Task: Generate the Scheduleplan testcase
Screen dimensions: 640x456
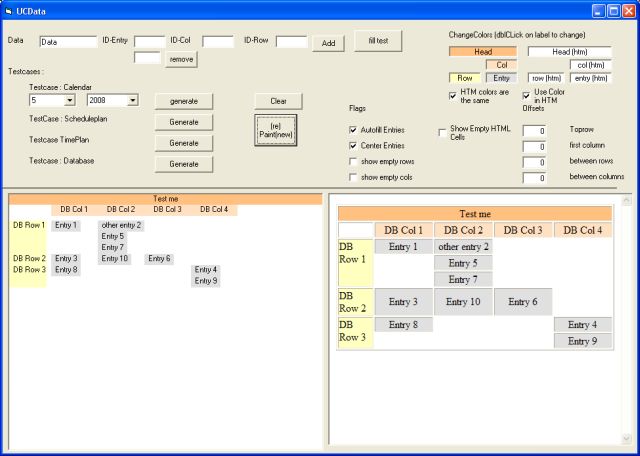Action: 183,122
